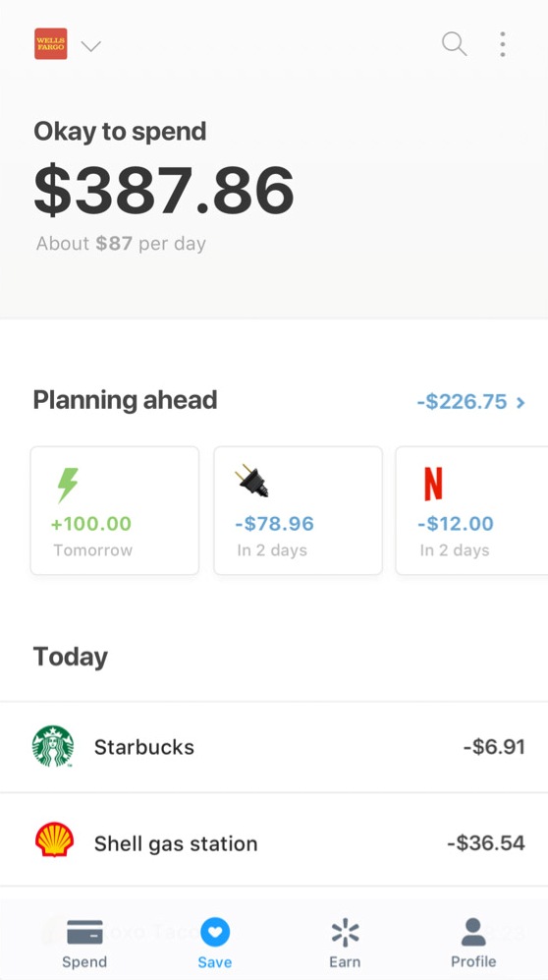Image resolution: width=548 pixels, height=980 pixels.
Task: Tap the $387.86 okay to spend amount
Action: pyautogui.click(x=164, y=191)
